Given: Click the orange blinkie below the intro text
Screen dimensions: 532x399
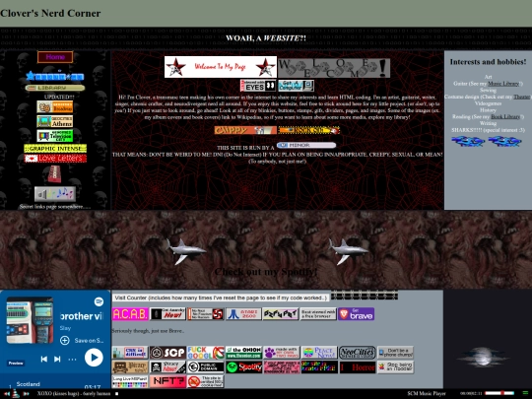Looking at the screenshot, I should click(245, 130).
